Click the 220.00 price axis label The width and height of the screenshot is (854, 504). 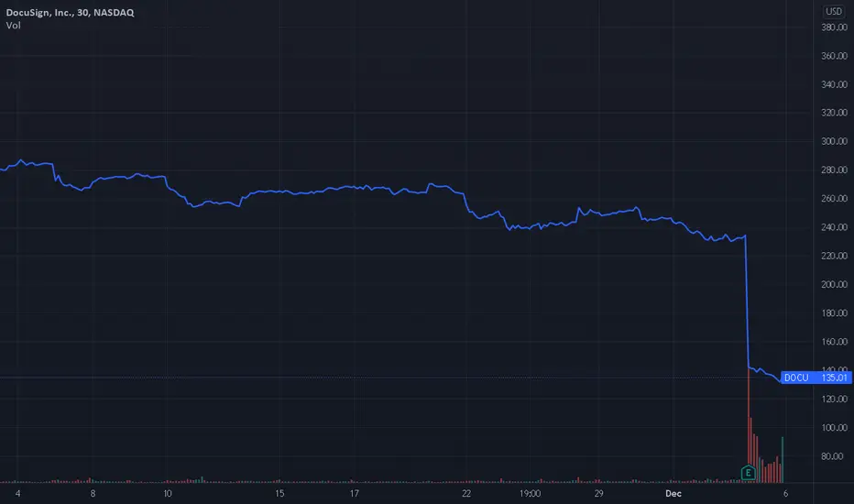[834, 256]
